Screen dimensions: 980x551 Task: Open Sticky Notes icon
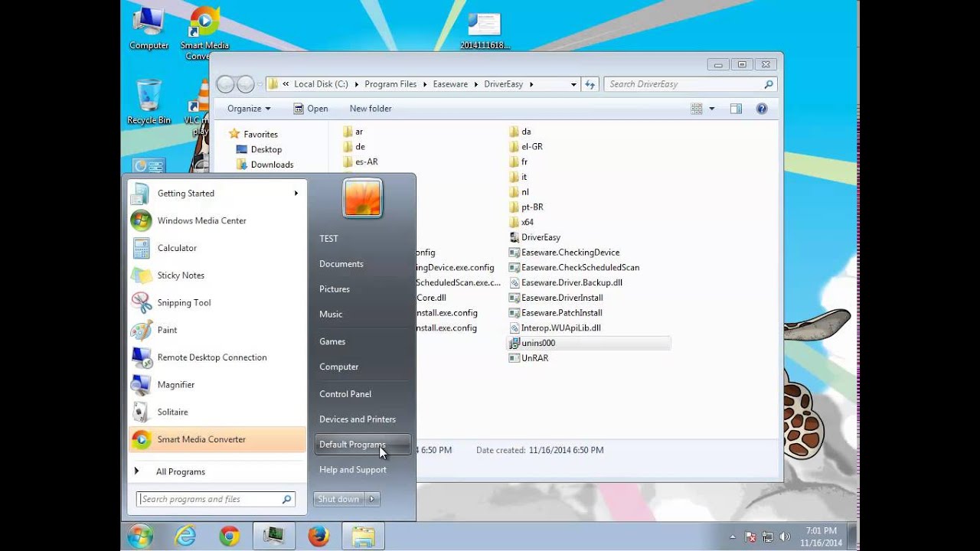[x=141, y=275]
